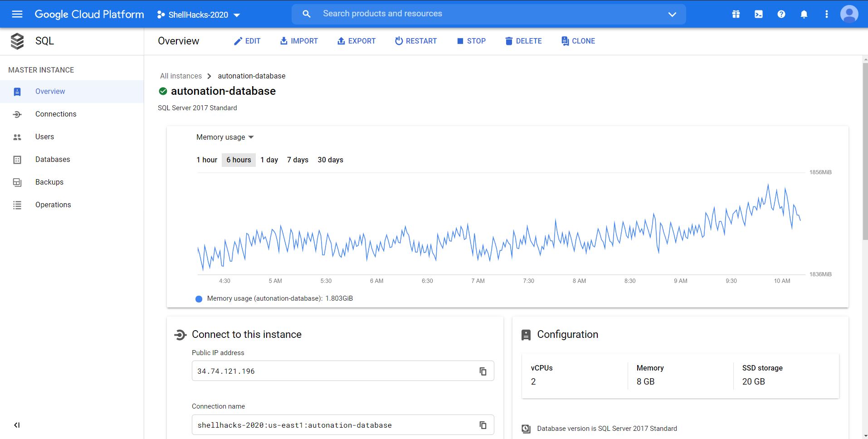Click the EXPORT button
Viewport: 868px width, 439px height.
(x=356, y=41)
